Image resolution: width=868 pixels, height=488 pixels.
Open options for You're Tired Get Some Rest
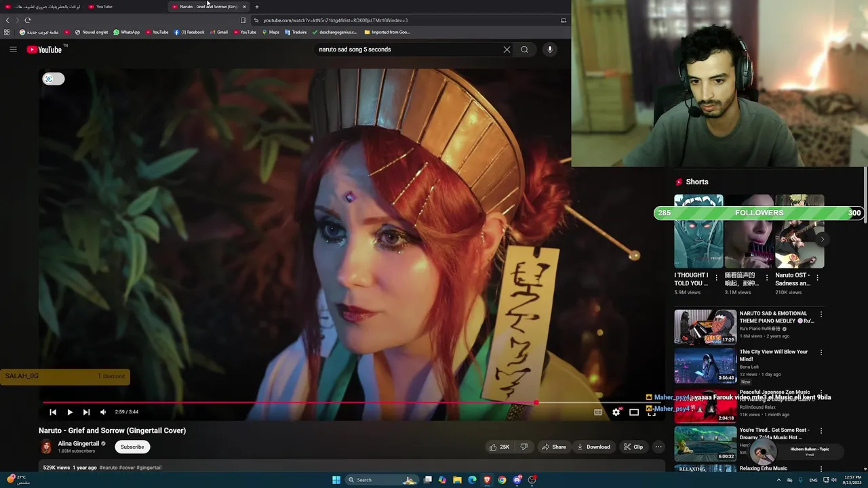pos(821,431)
